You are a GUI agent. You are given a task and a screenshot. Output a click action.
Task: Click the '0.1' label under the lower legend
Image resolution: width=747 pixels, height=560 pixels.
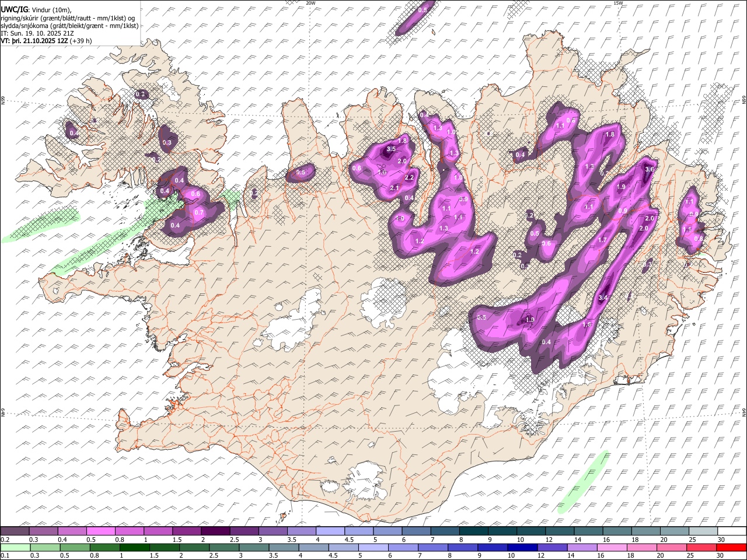tap(4, 556)
